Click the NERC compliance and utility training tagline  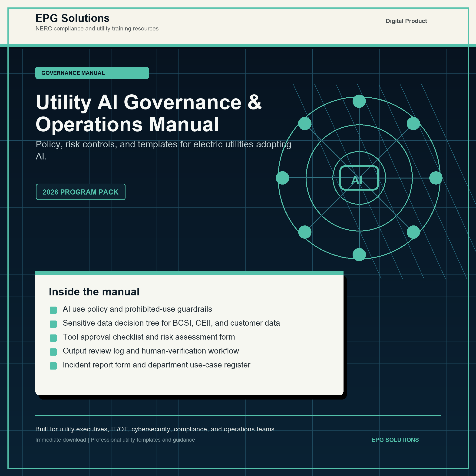pyautogui.click(x=97, y=29)
